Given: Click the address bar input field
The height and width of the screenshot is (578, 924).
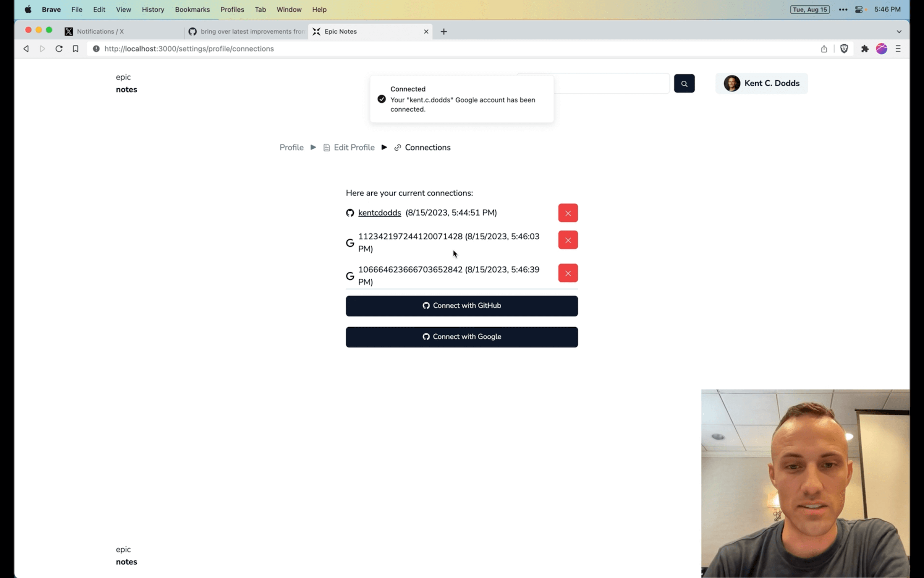Looking at the screenshot, I should [x=189, y=49].
